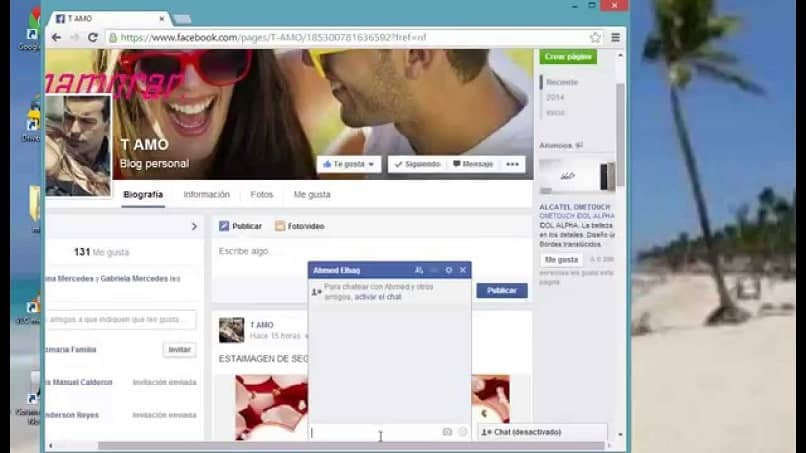Open the Te gusta dropdown on the cover
Image resolution: width=806 pixels, height=453 pixels.
click(x=349, y=164)
